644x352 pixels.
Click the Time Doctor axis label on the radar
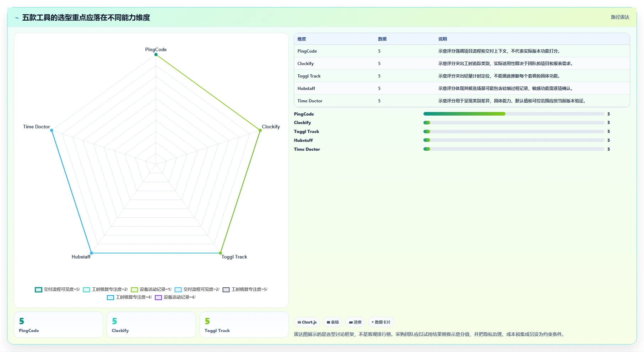(x=37, y=127)
